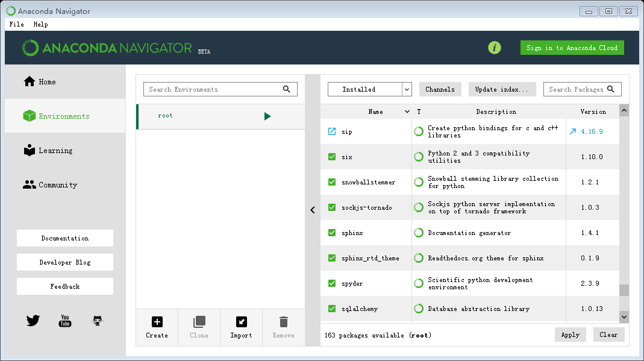Click the Anaconda Navigator logo in header
This screenshot has width=644, height=361.
[107, 48]
